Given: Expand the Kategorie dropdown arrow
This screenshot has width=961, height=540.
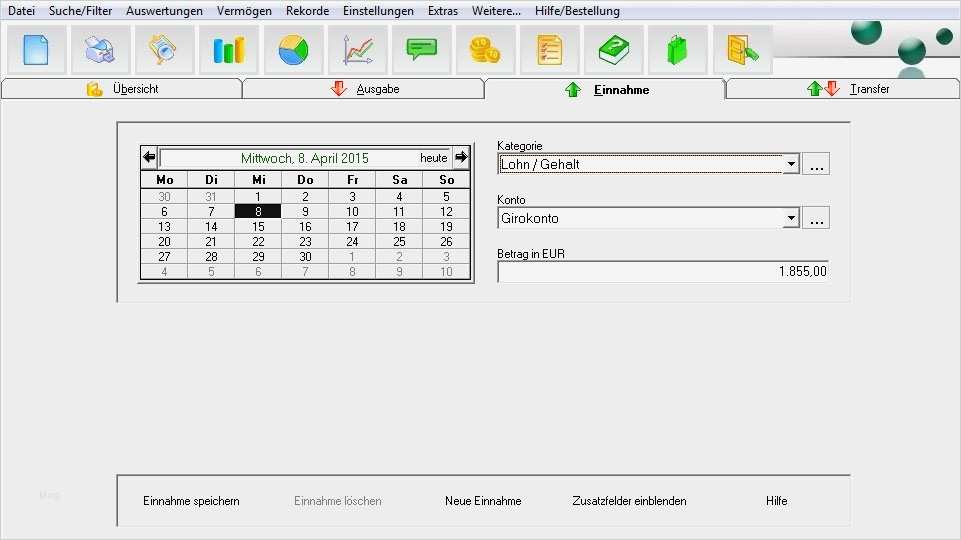Looking at the screenshot, I should click(x=791, y=164).
